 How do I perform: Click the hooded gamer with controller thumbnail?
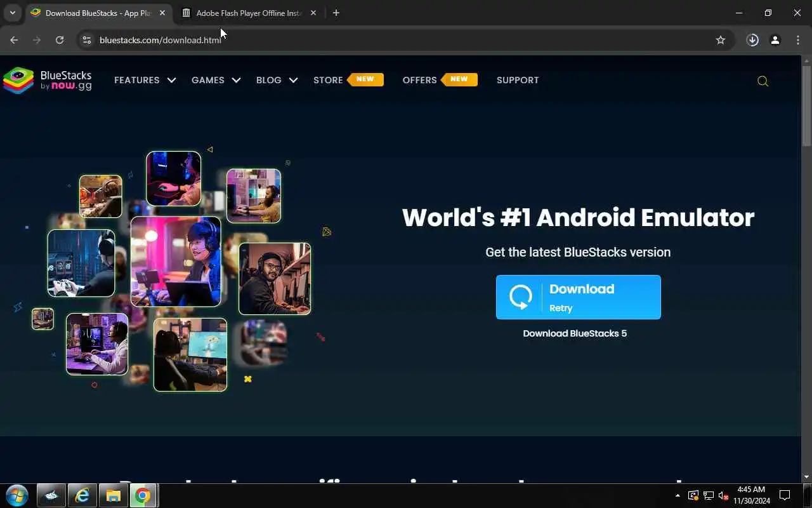[x=81, y=263]
